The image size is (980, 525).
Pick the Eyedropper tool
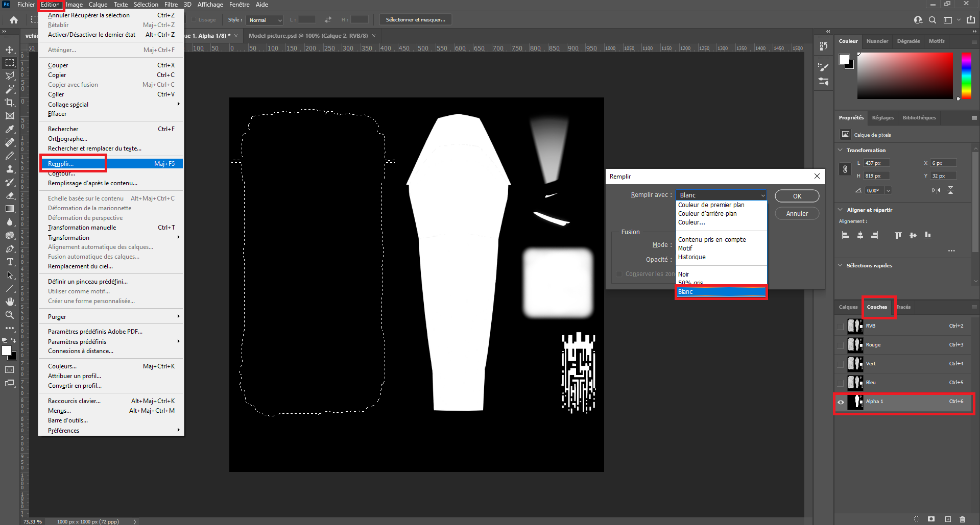(10, 129)
